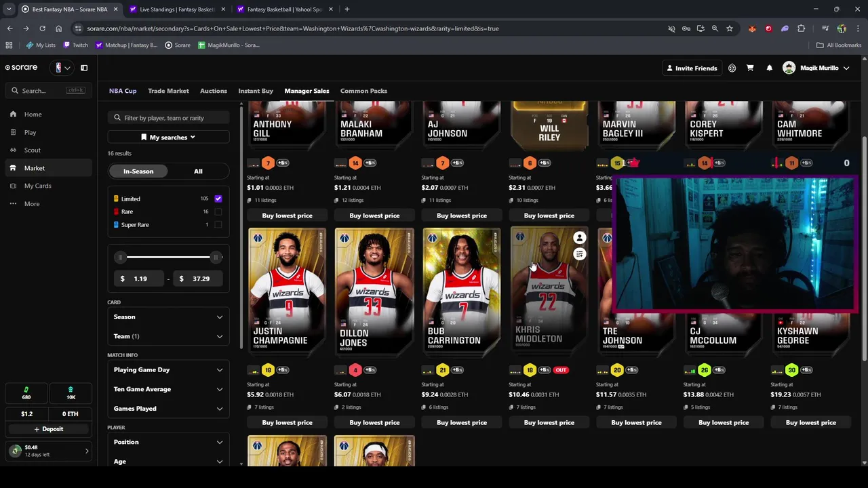Expand the Position filter
Image resolution: width=868 pixels, height=488 pixels.
[x=168, y=442]
